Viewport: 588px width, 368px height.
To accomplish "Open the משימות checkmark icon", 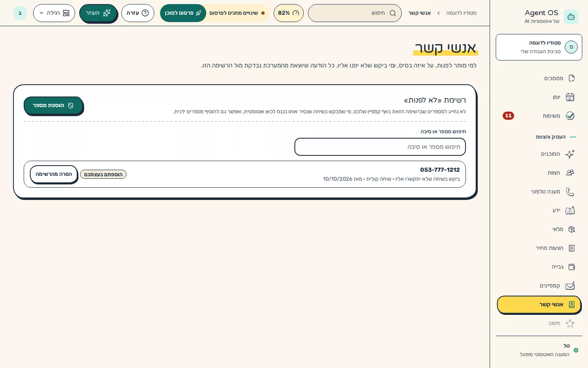I will pos(570,116).
